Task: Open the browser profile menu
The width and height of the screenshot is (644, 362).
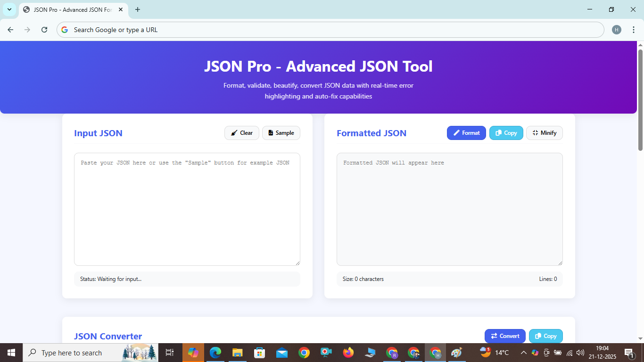Action: (x=617, y=29)
